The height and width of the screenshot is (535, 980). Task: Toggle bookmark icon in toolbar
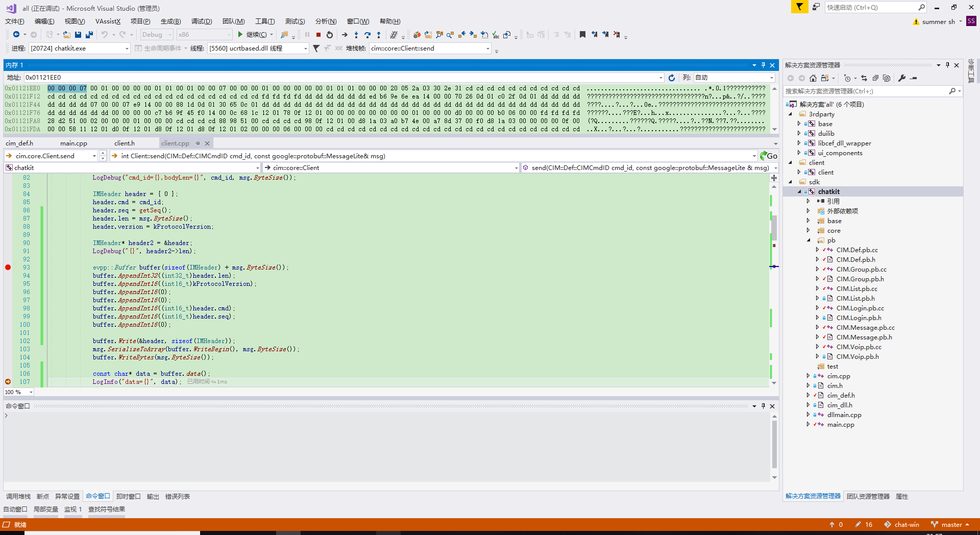click(x=582, y=35)
